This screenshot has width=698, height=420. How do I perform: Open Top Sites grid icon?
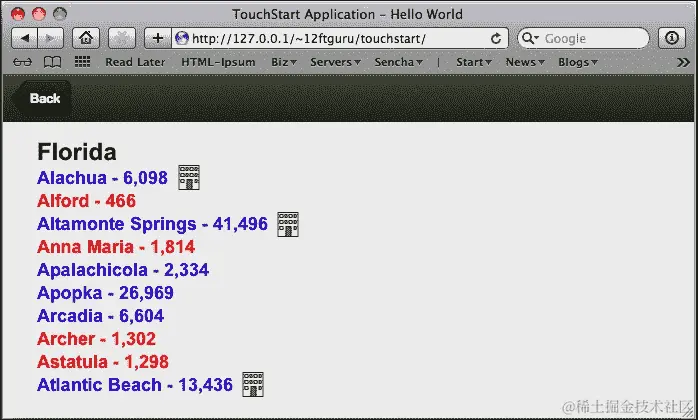pos(82,62)
